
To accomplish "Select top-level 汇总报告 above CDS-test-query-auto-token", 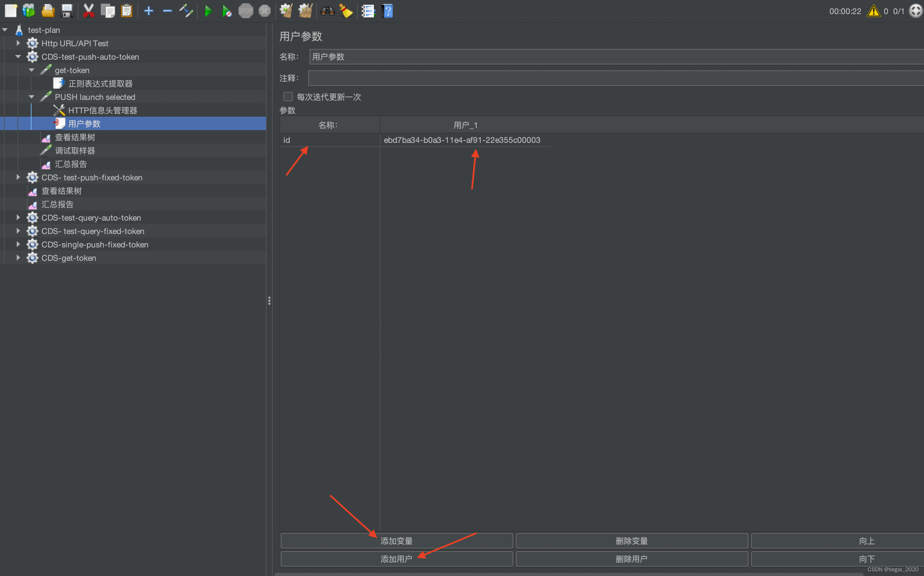I will click(58, 204).
